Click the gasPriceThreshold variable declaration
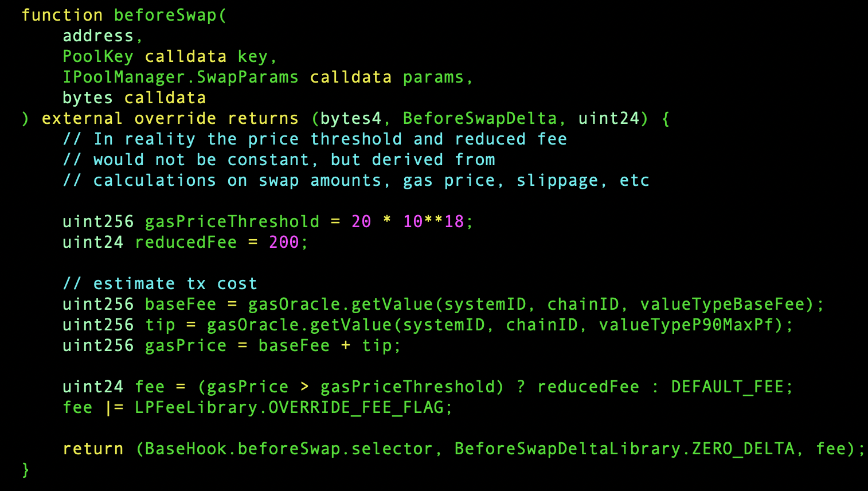Image resolution: width=868 pixels, height=491 pixels. point(232,222)
